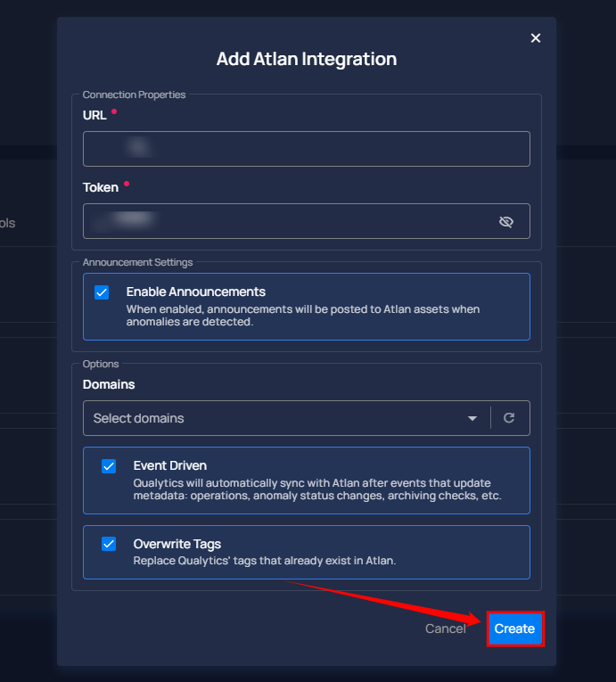Viewport: 616px width, 682px height.
Task: Refresh the domains list
Action: click(509, 418)
